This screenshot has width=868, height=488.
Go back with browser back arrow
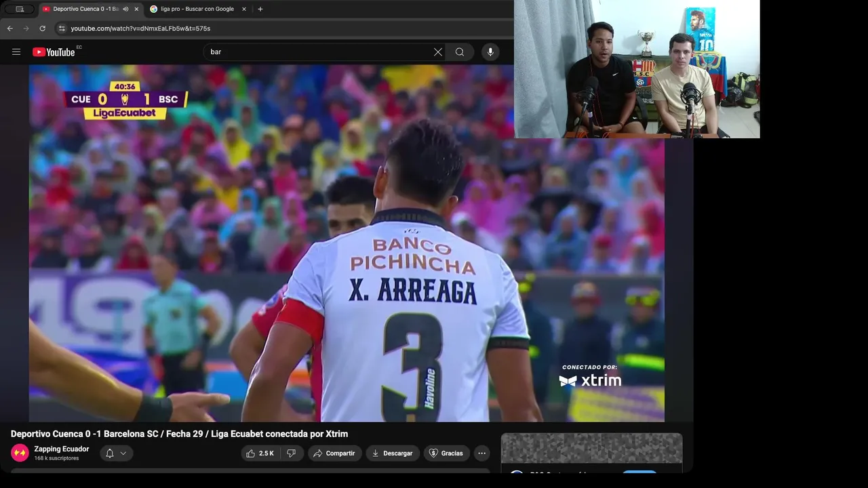click(10, 28)
